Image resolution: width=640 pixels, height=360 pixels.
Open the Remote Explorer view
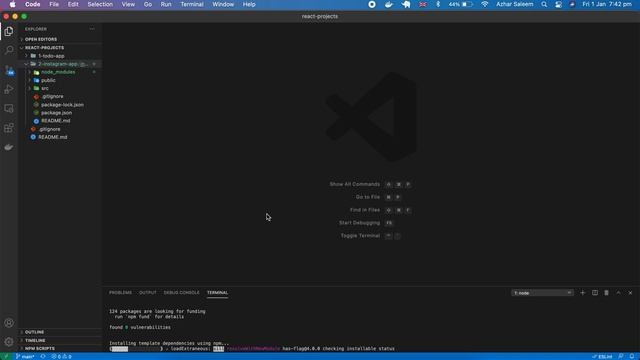pos(9,109)
